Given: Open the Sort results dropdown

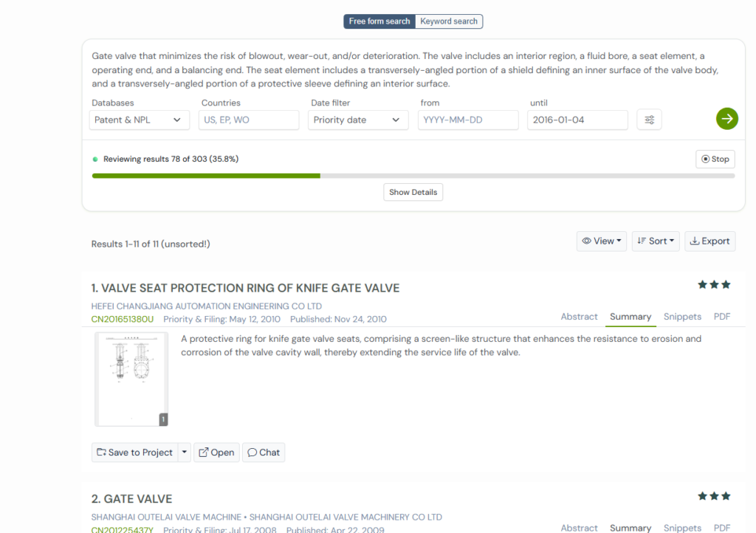Looking at the screenshot, I should pos(655,241).
